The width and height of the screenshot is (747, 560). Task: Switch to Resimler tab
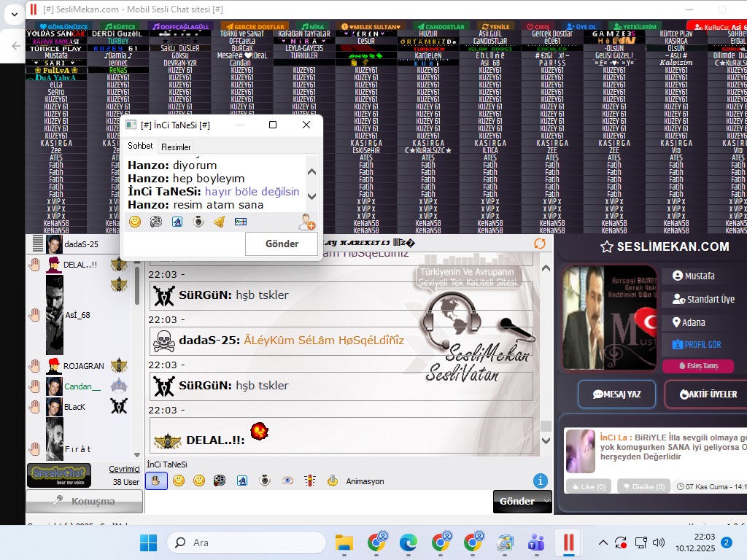coord(176,147)
